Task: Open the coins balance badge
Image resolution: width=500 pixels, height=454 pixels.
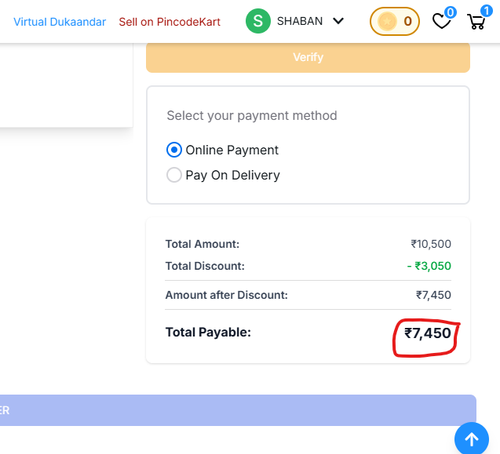Action: coord(395,21)
